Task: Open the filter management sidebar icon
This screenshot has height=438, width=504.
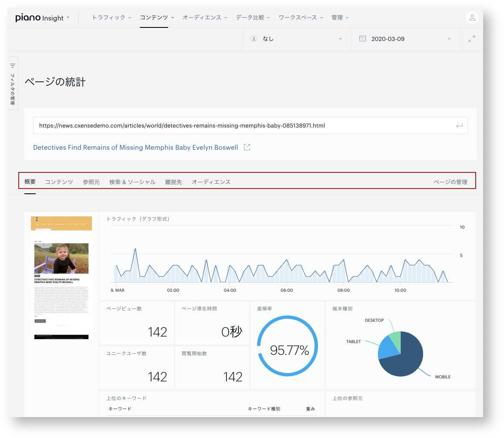Action: (13, 66)
